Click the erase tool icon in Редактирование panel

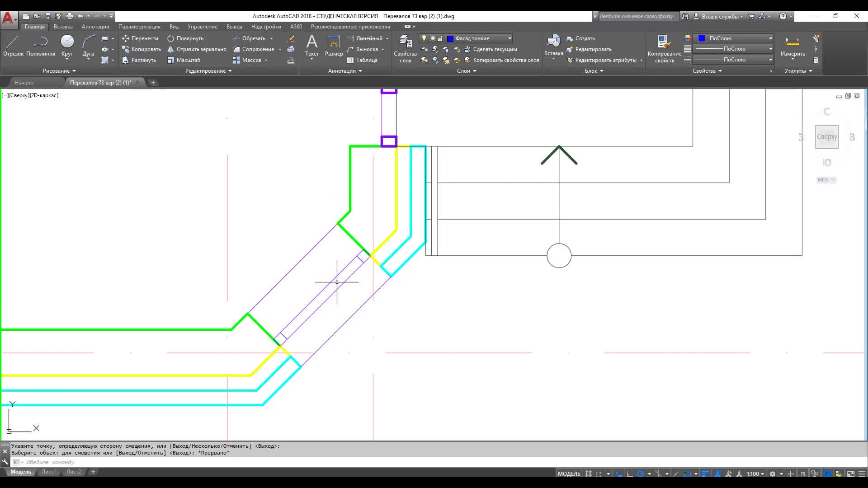[291, 38]
